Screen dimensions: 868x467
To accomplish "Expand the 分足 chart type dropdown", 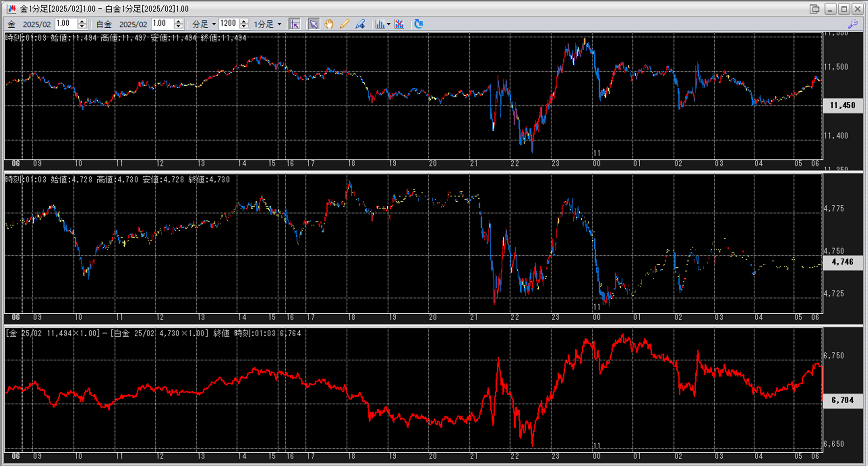I will 214,24.
